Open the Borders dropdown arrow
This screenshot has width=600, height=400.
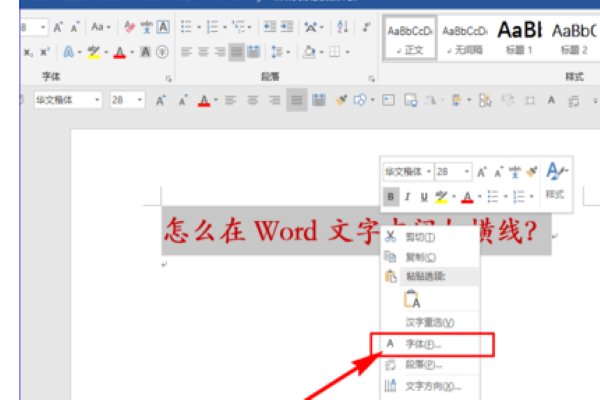pos(347,52)
